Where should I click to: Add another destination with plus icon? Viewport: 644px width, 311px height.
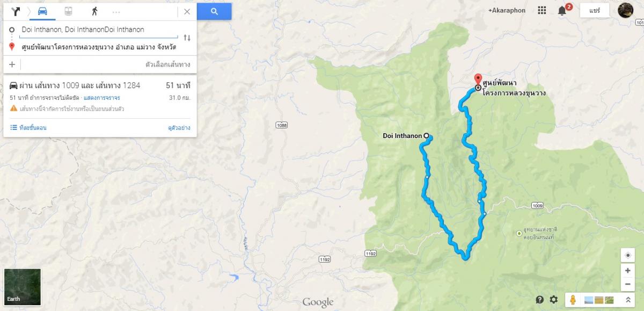[12, 64]
